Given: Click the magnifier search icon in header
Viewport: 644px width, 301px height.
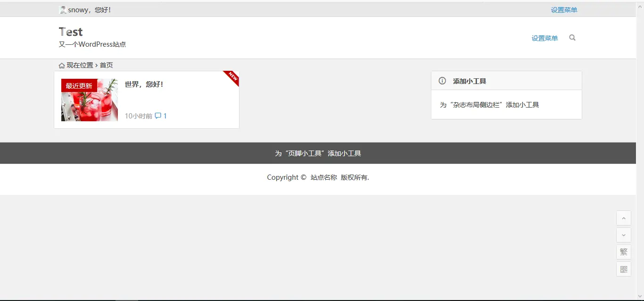Looking at the screenshot, I should click(x=572, y=38).
